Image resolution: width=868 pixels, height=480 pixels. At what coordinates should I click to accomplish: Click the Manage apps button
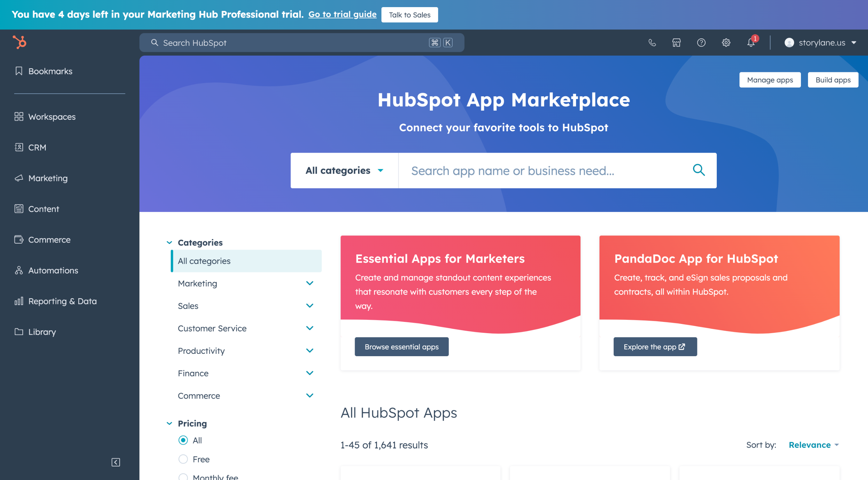tap(770, 80)
